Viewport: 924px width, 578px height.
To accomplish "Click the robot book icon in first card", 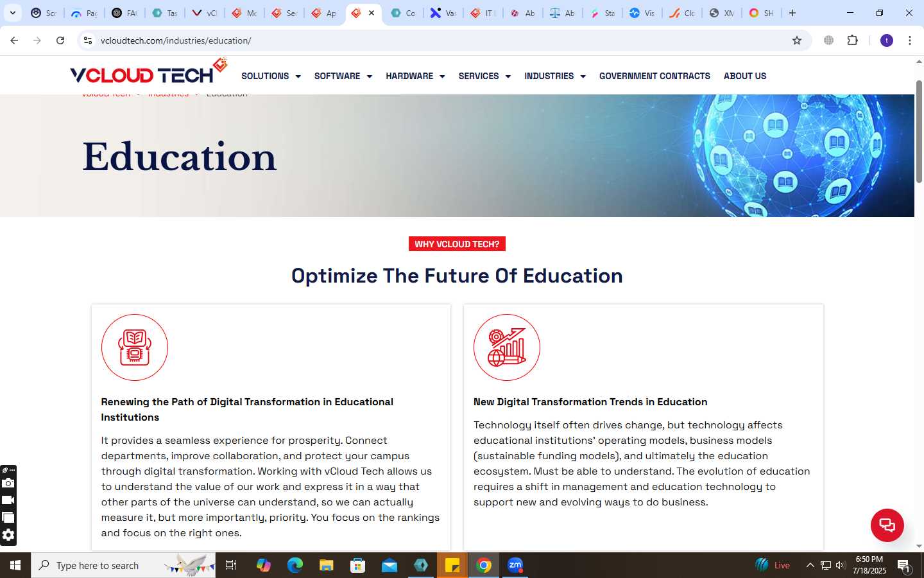I will tap(135, 347).
